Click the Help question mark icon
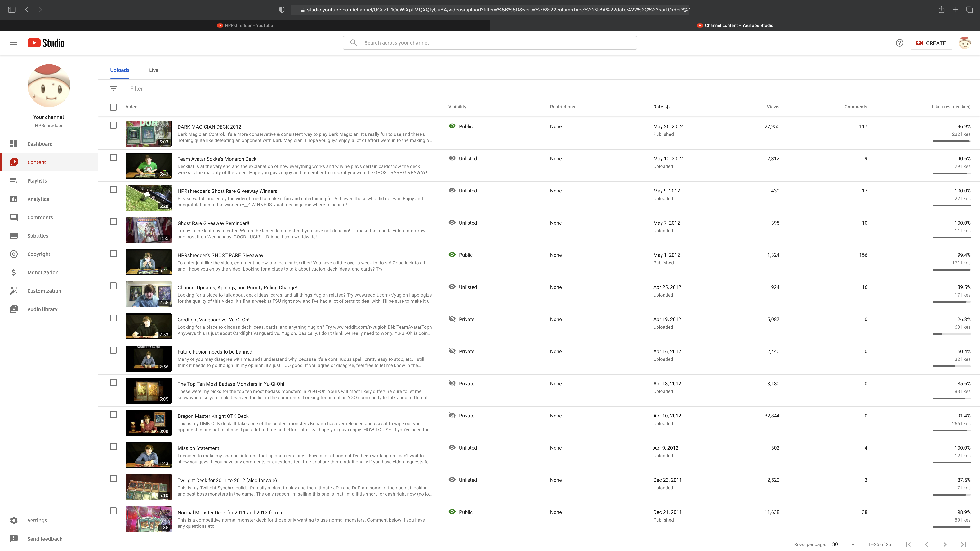Viewport: 980px width, 551px height. coord(899,43)
